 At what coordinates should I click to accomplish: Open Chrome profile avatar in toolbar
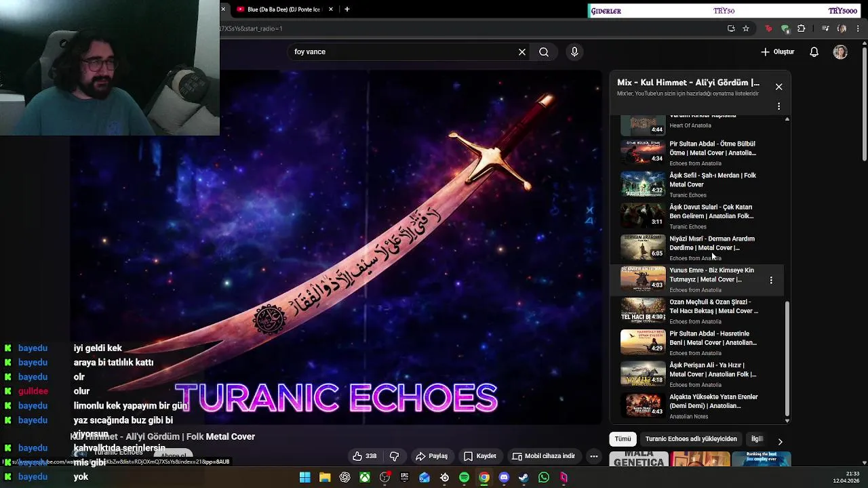point(842,28)
